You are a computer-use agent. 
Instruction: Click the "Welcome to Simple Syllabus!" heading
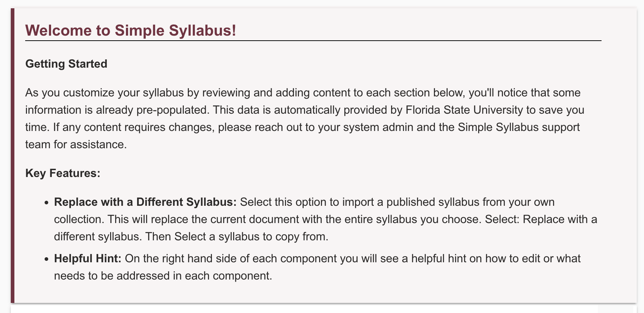point(131,31)
